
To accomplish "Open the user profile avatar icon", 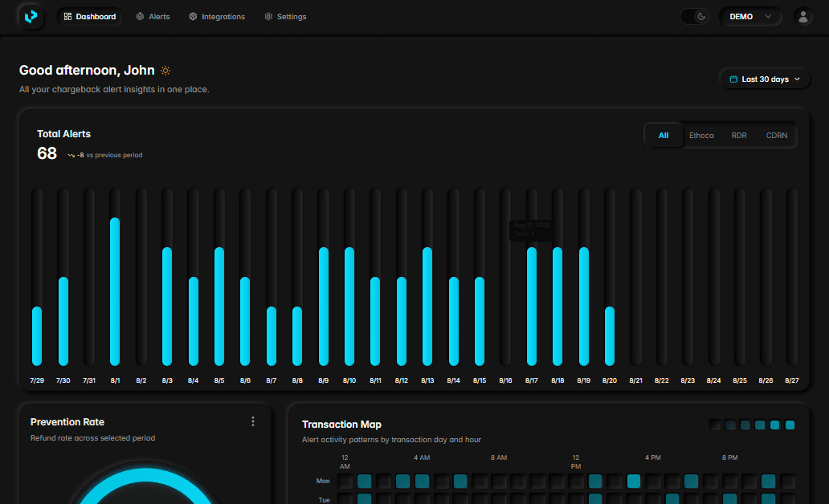I will coord(802,16).
